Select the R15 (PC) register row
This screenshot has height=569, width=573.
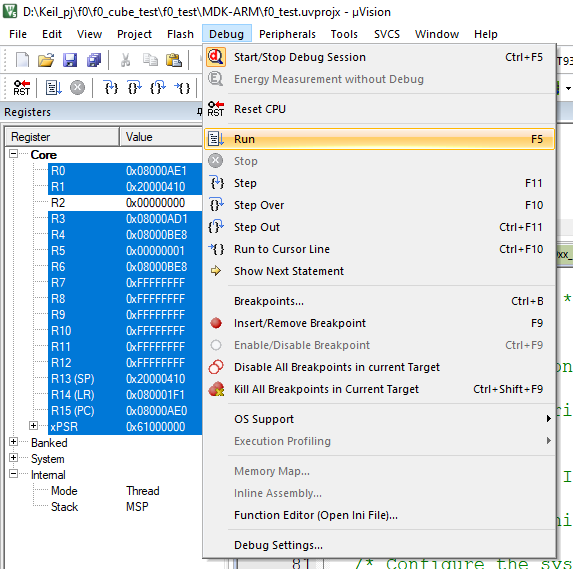[125, 410]
